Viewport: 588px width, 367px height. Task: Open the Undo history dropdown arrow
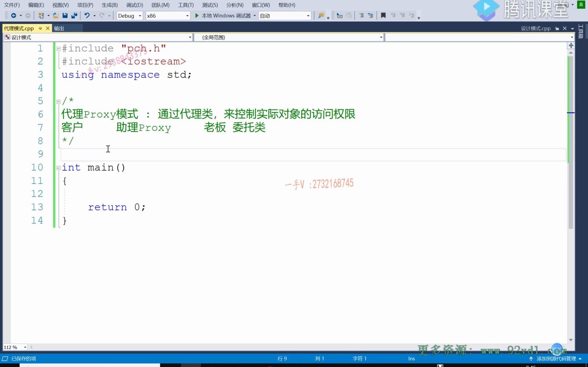point(94,16)
